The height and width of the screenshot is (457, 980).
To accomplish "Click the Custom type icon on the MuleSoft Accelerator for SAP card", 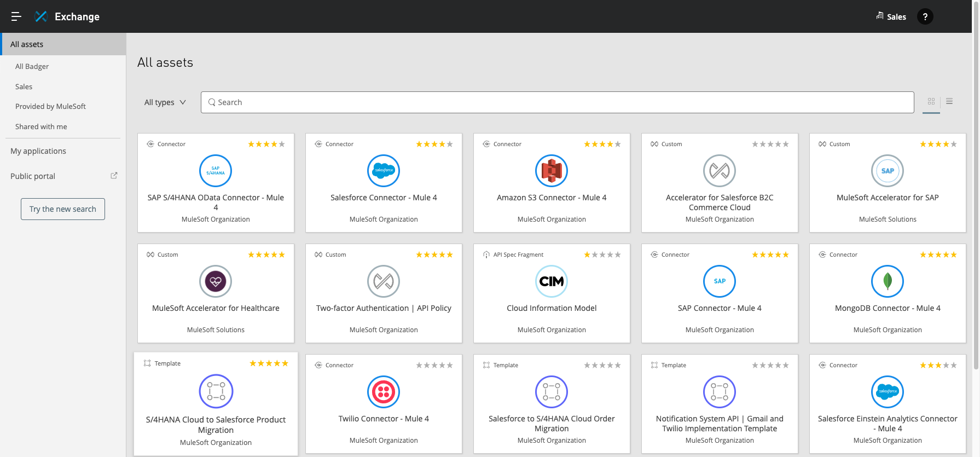I will click(x=822, y=144).
